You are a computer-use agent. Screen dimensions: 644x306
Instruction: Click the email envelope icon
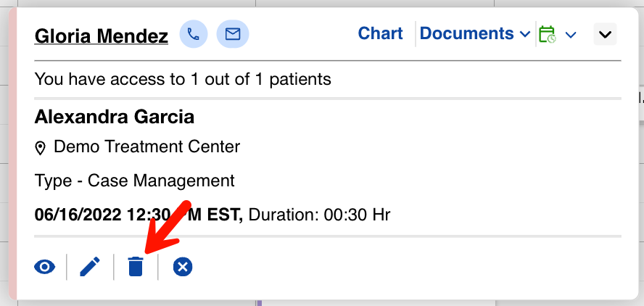coord(233,34)
